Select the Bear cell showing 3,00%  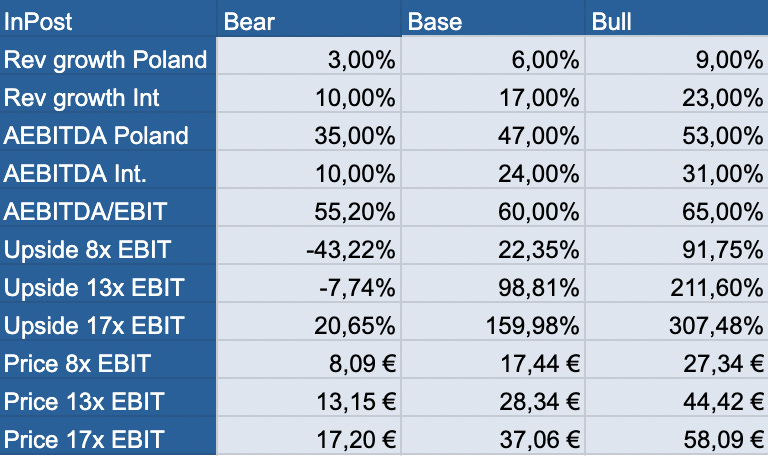(309, 56)
